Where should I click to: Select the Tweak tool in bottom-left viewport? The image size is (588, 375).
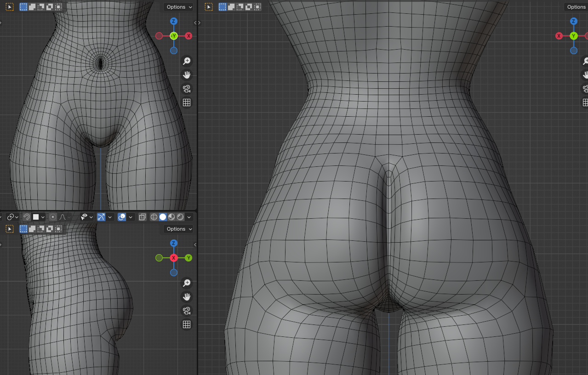(10, 229)
